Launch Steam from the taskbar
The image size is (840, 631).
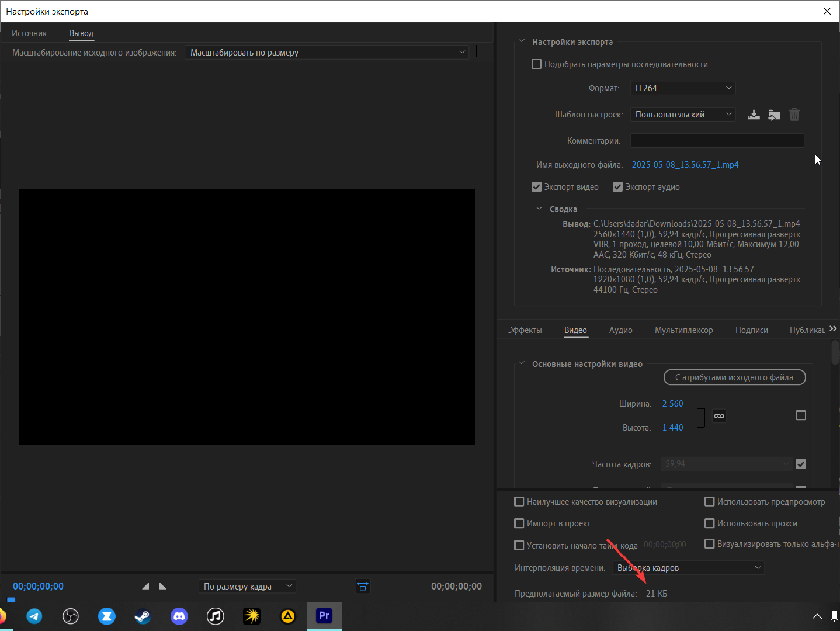coord(143,616)
